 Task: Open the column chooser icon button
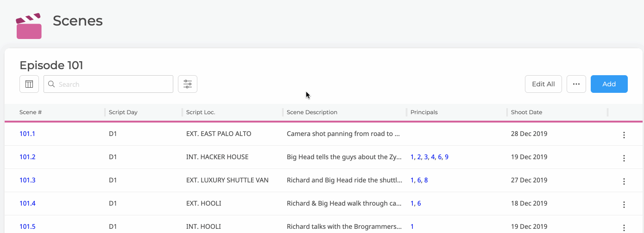click(x=29, y=84)
